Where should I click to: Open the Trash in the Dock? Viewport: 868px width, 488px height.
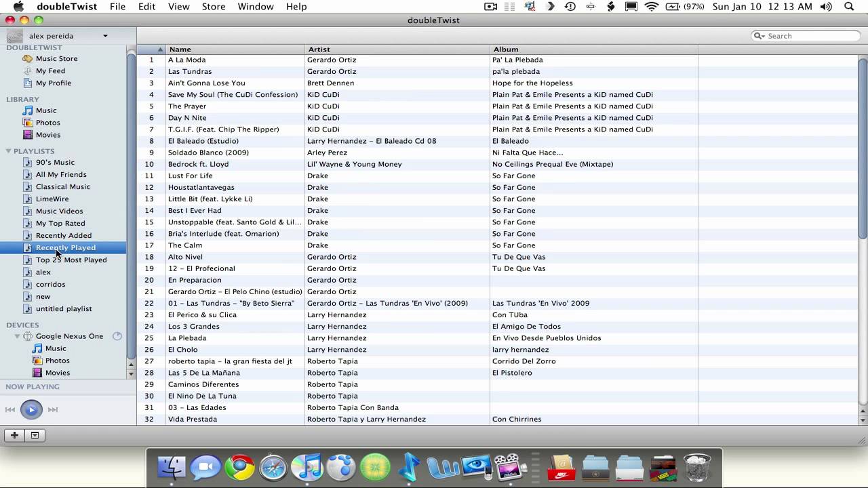697,467
